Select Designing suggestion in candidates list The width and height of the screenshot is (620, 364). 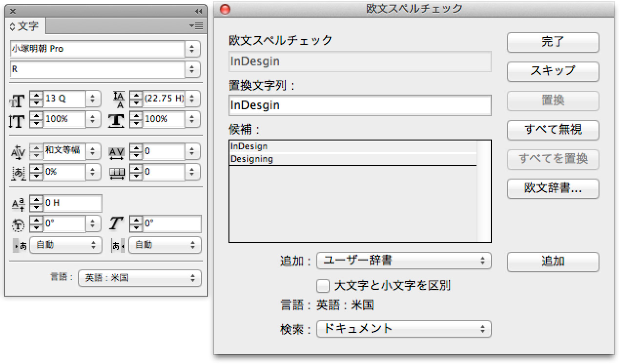click(x=352, y=159)
